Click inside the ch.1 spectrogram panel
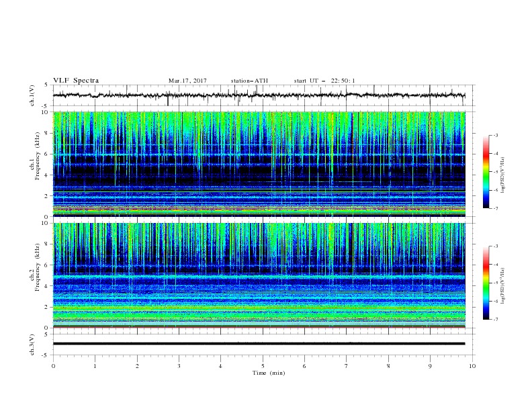This screenshot has height=411, width=532. [x=259, y=164]
